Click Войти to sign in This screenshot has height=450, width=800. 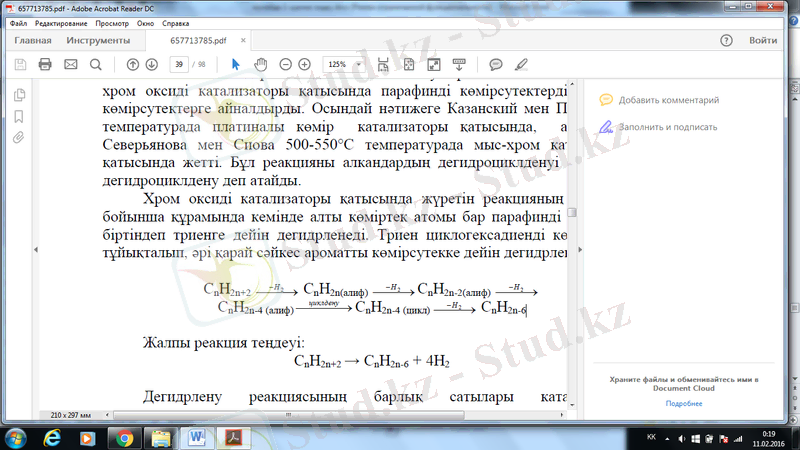[762, 41]
